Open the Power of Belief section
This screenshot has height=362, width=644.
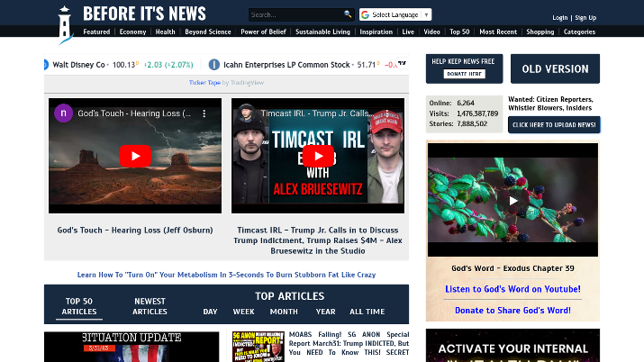click(x=263, y=32)
